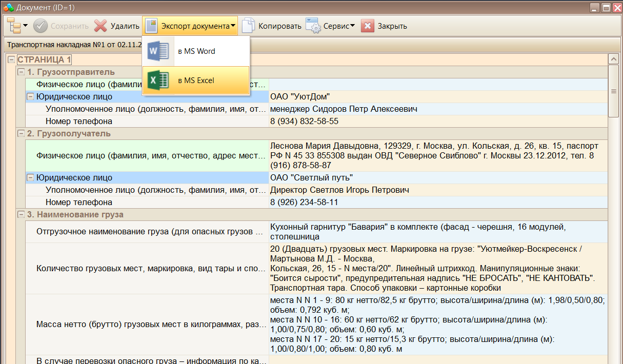Viewport: 623px width, 364px height.
Task: Maximize the Документ (ID=1) window
Action: [x=605, y=8]
